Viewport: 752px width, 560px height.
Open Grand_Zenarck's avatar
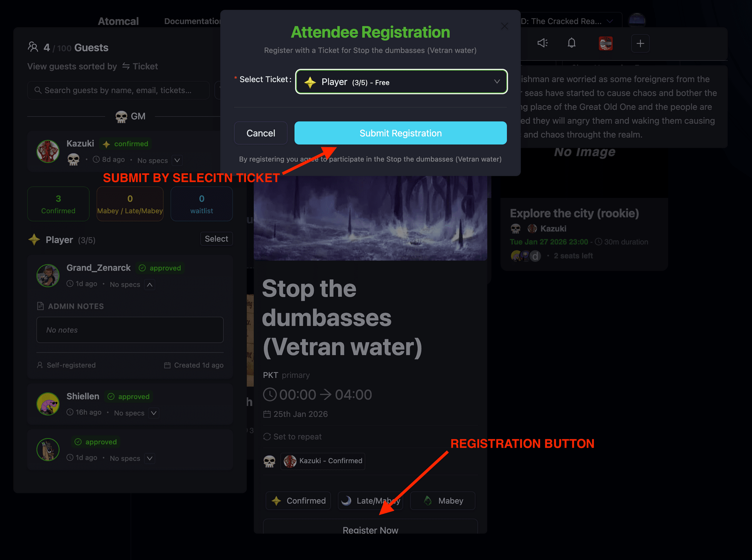tap(48, 275)
